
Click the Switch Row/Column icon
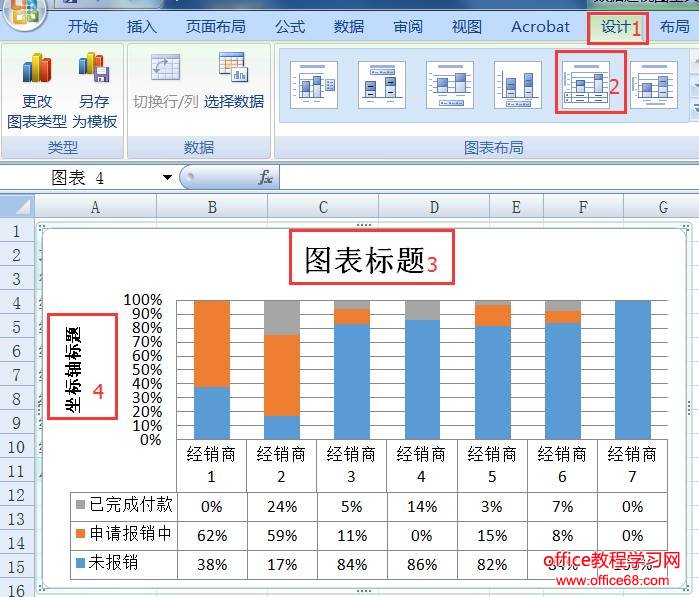tap(165, 68)
